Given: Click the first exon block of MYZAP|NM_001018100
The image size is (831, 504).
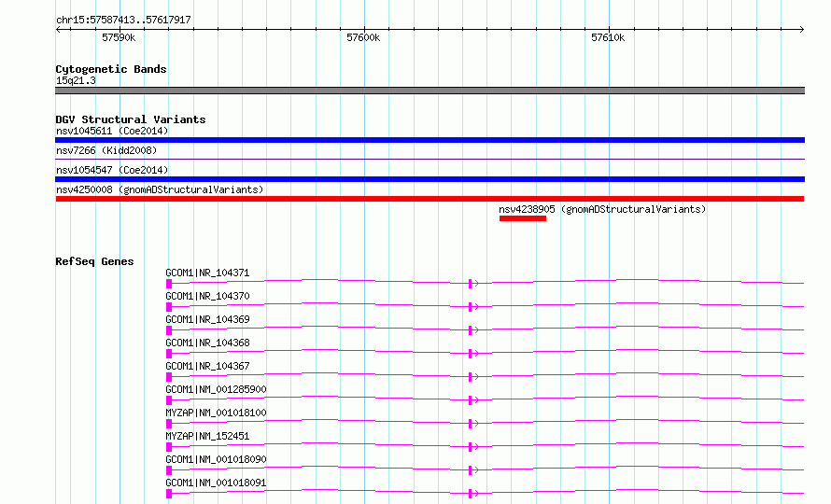Looking at the screenshot, I should click(169, 424).
